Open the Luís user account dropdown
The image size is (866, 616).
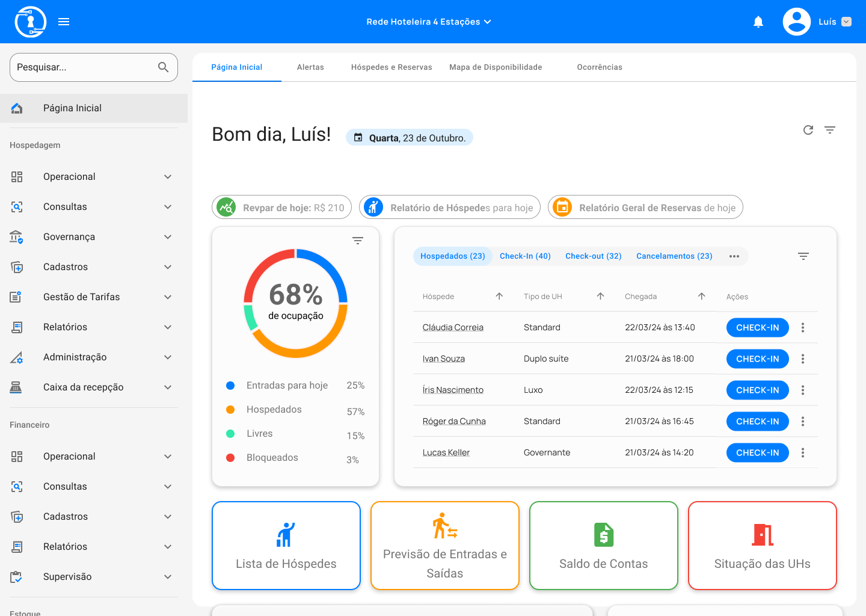coord(846,22)
